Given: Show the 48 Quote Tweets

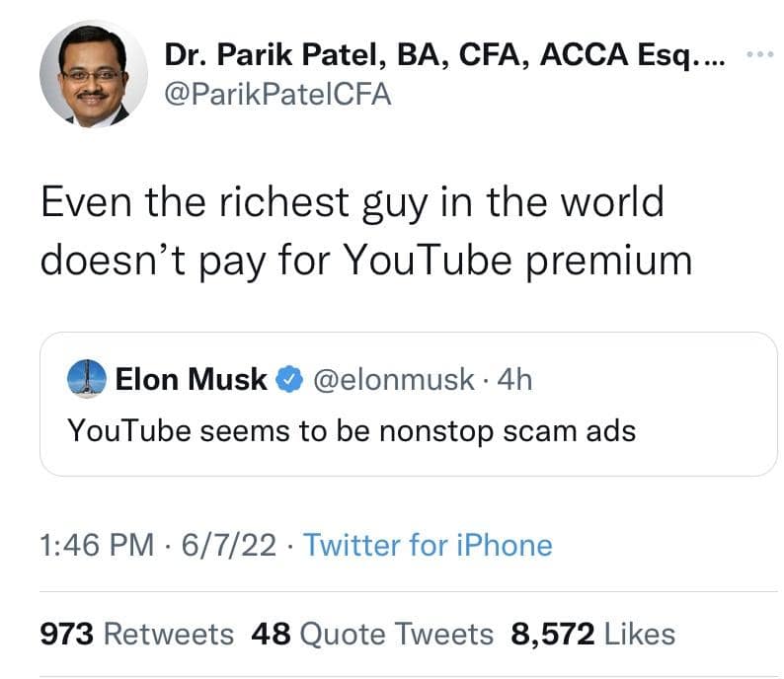Looking at the screenshot, I should (x=371, y=634).
